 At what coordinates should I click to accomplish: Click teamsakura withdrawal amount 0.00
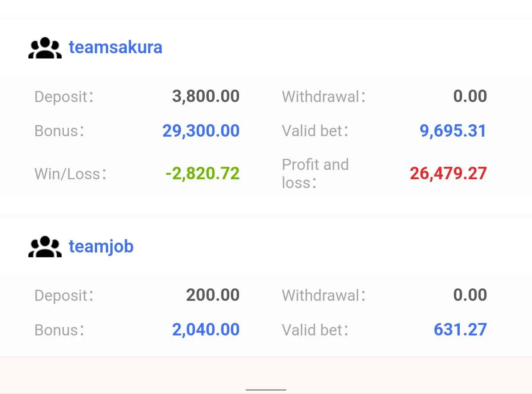coord(470,96)
